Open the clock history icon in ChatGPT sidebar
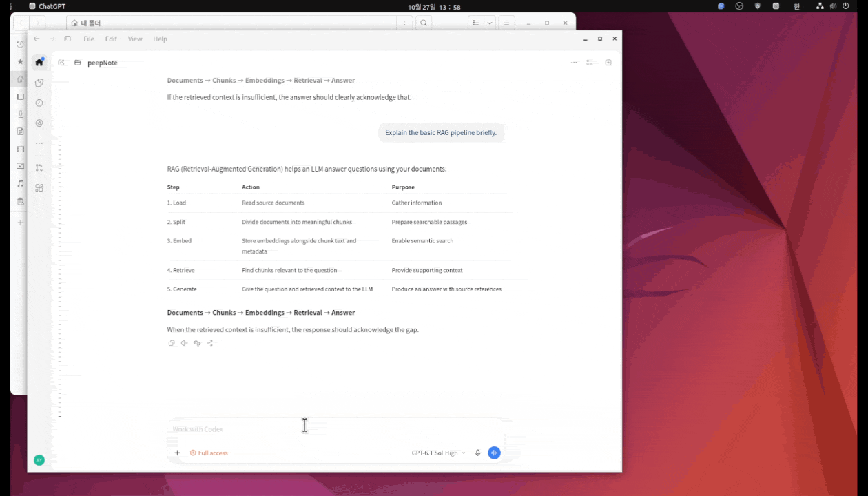The image size is (868, 496). point(39,103)
